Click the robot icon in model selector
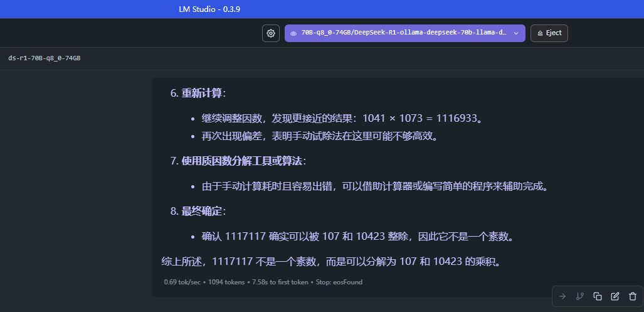This screenshot has height=312, width=644. click(293, 33)
